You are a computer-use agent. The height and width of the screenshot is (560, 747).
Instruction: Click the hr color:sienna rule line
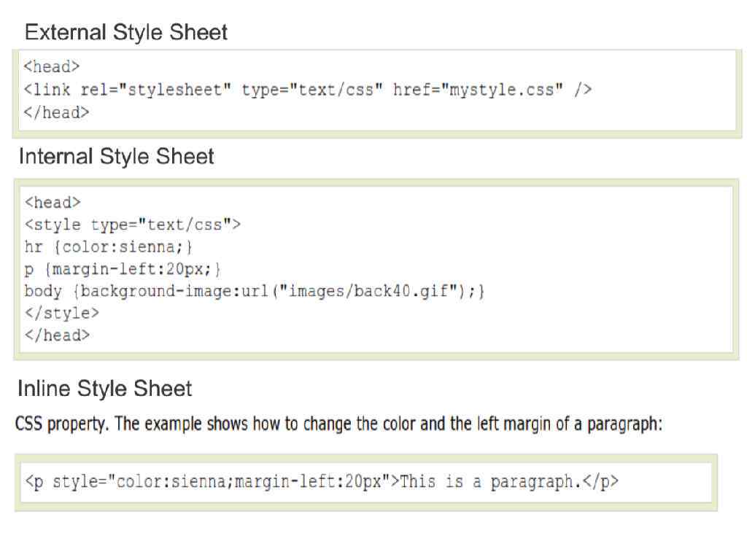click(109, 247)
